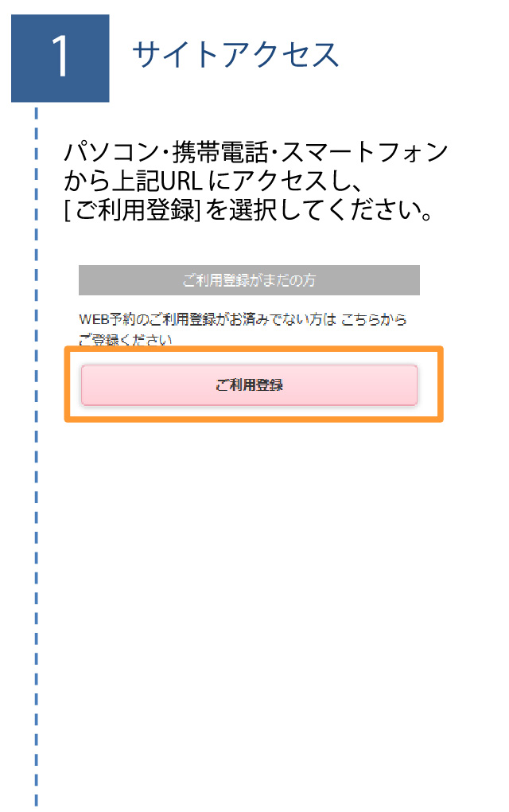Click the pink ご利用登録 button
This screenshot has height=812, width=509.
(x=249, y=385)
